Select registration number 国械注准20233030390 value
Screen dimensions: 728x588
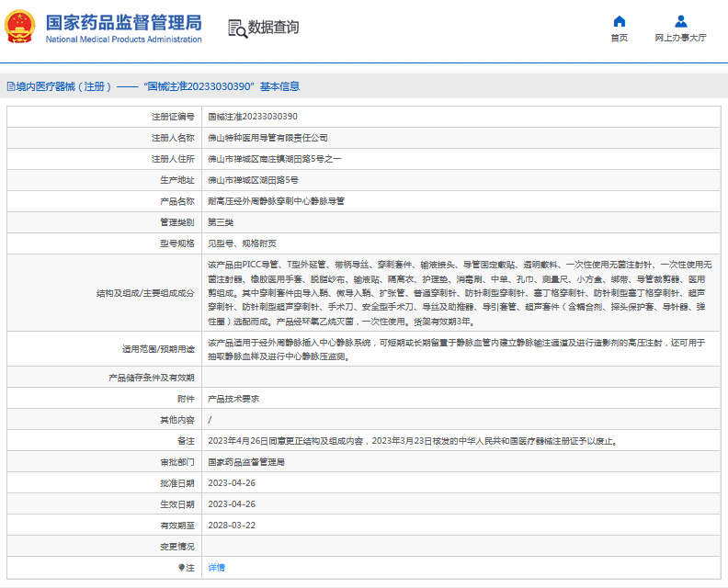253,117
